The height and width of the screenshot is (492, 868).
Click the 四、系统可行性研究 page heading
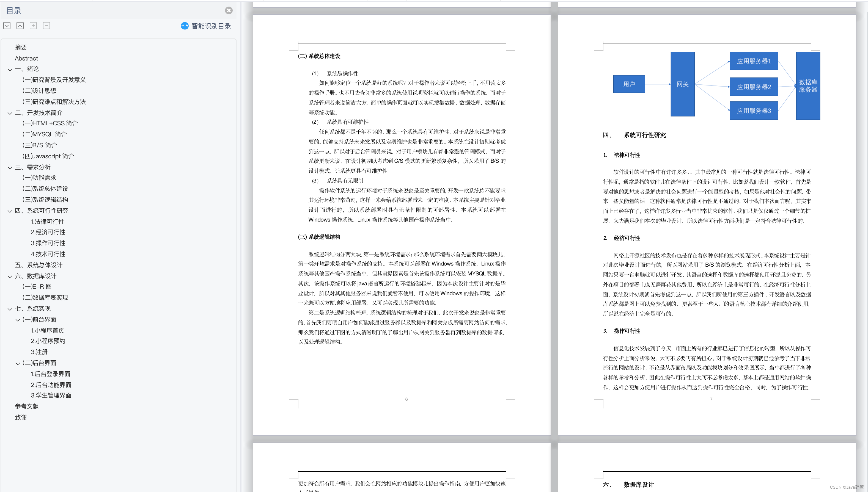pyautogui.click(x=634, y=135)
